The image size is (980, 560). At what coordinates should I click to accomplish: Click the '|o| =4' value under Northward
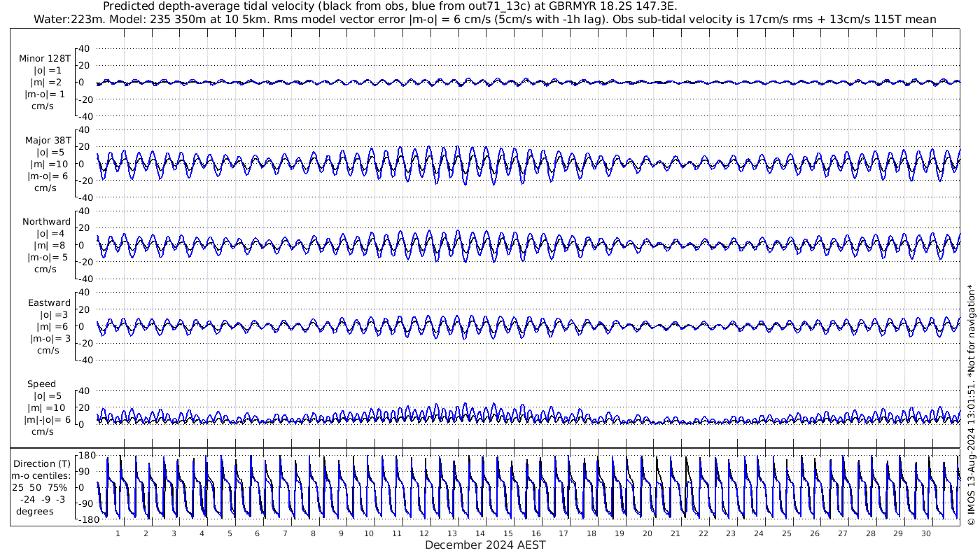pos(48,233)
